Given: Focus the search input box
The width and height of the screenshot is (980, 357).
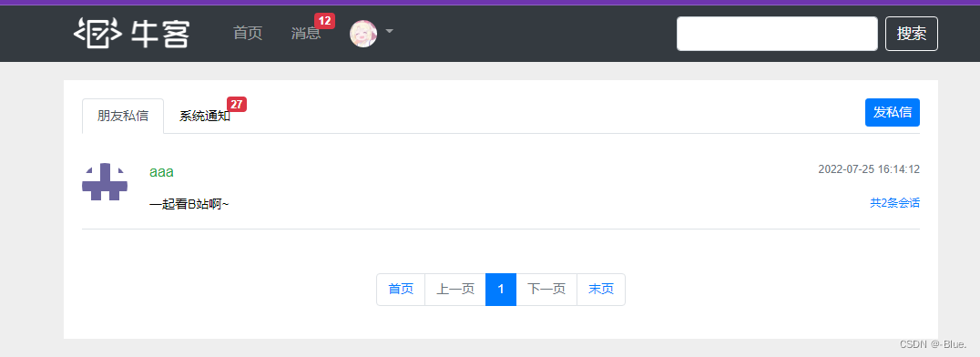Looking at the screenshot, I should (x=777, y=34).
